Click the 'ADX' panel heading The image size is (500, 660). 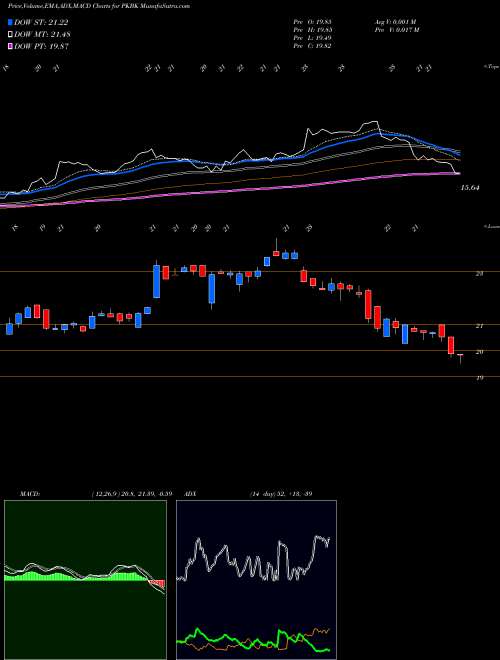pyautogui.click(x=191, y=494)
